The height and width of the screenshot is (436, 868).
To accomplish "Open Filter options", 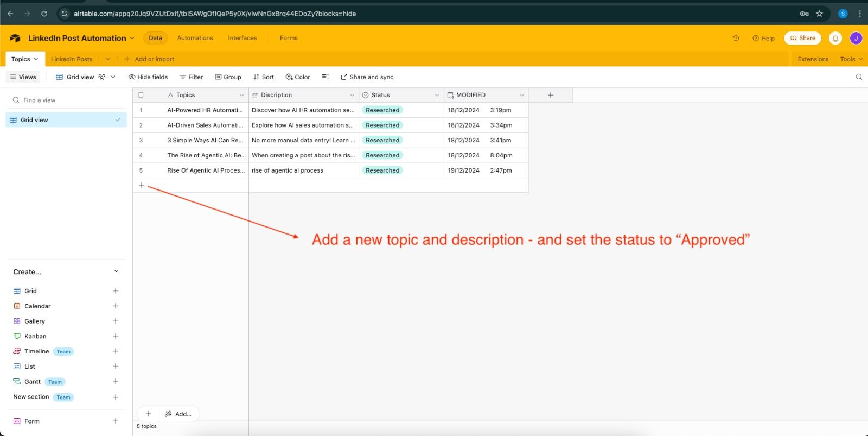I will click(191, 77).
